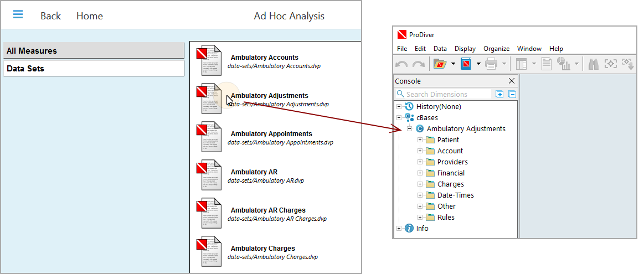Open the Edit menu in ProDiver
Screen dimensions: 644x274
click(420, 49)
